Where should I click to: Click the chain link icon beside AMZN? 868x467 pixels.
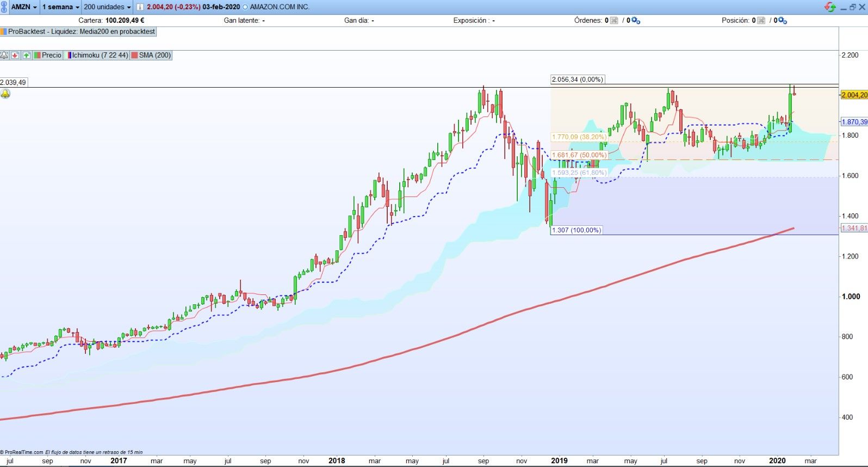point(4,7)
